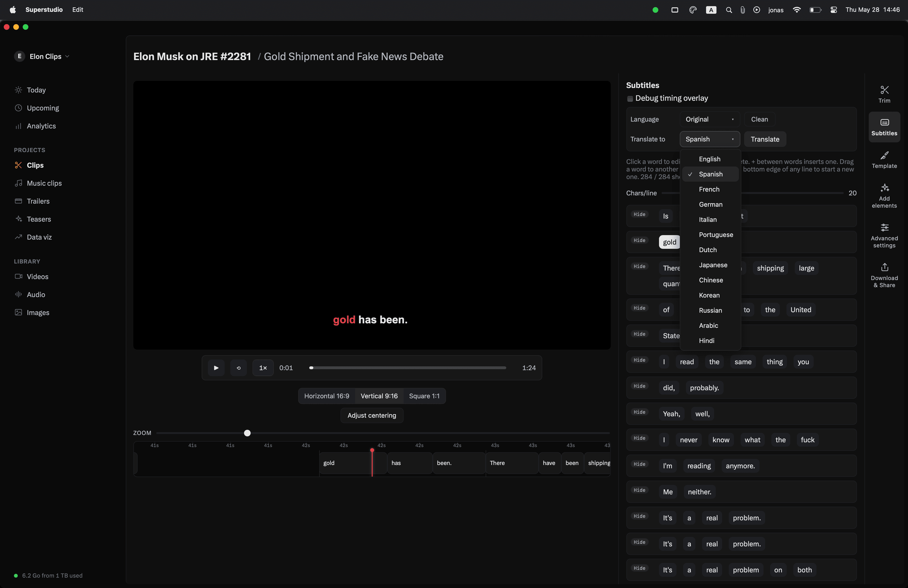This screenshot has width=908, height=588.
Task: Open the Trim tool
Action: 884,94
